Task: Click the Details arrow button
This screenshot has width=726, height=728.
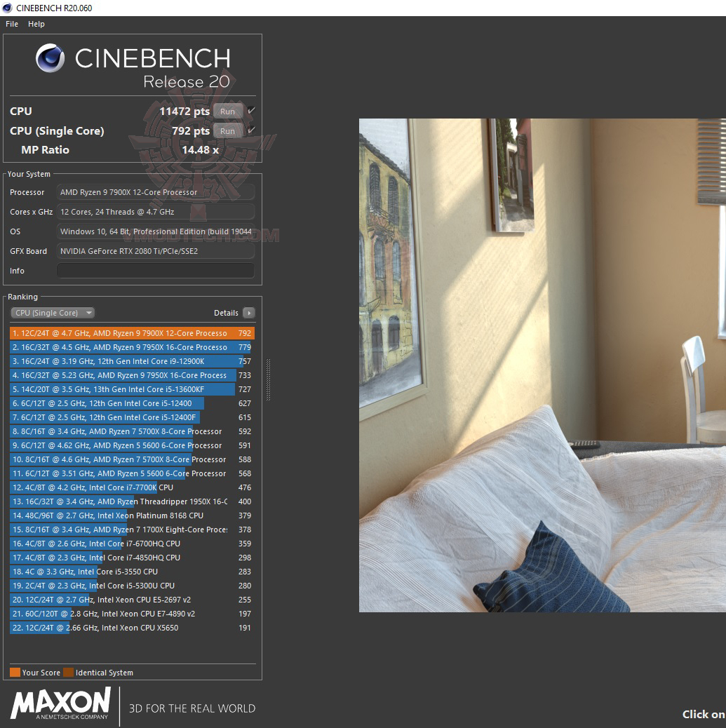Action: coord(249,313)
